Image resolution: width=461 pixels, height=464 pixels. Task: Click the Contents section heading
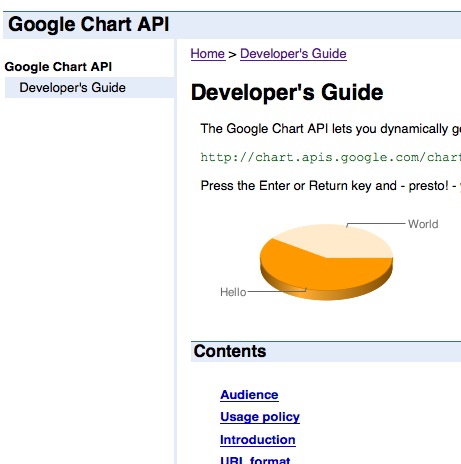pos(230,351)
